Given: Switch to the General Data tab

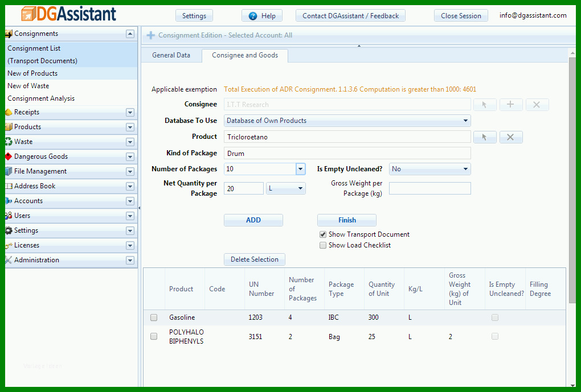Looking at the screenshot, I should click(x=171, y=55).
